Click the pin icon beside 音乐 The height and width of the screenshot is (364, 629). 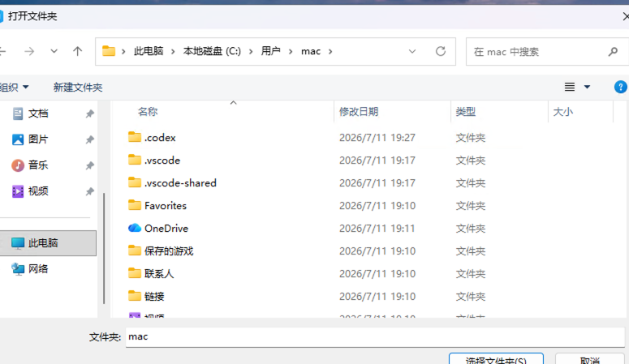coord(90,165)
